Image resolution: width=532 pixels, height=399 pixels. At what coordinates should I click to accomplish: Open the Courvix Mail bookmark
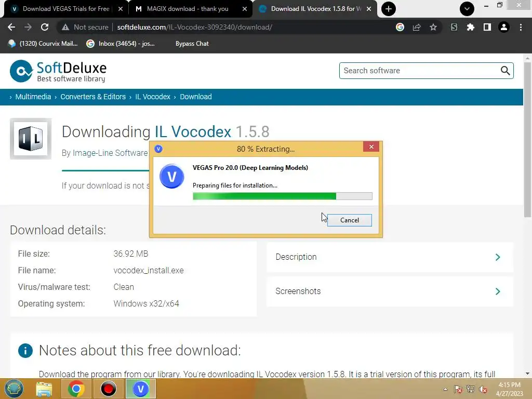pyautogui.click(x=43, y=44)
